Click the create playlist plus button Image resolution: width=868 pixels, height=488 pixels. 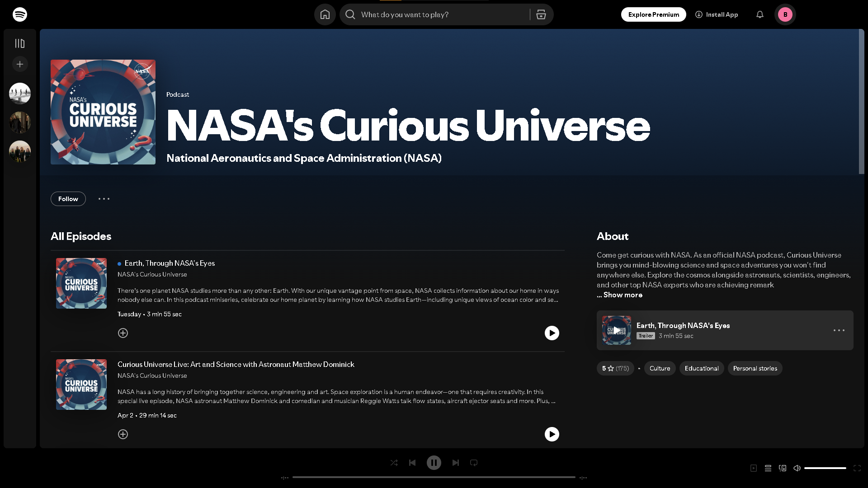coord(20,64)
